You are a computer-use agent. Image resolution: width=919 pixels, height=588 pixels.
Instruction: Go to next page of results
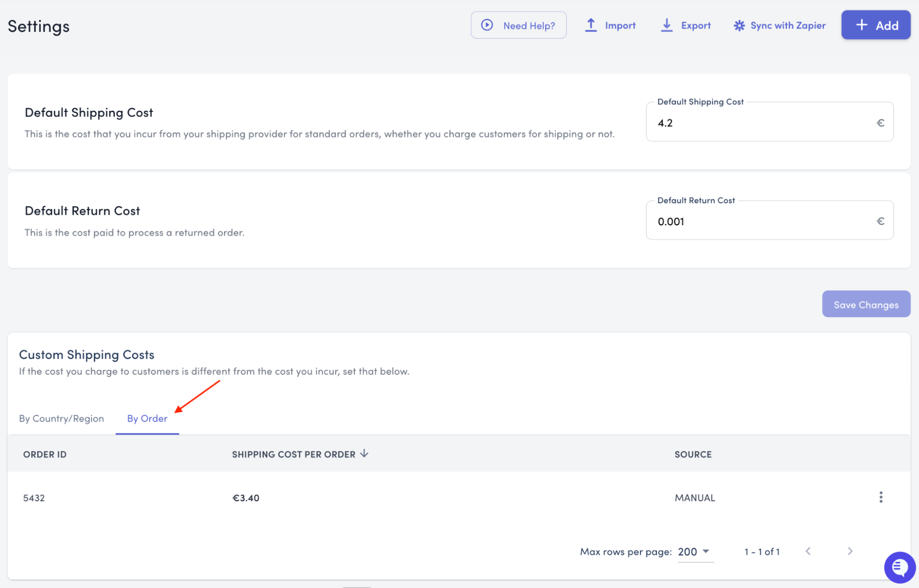pos(850,551)
